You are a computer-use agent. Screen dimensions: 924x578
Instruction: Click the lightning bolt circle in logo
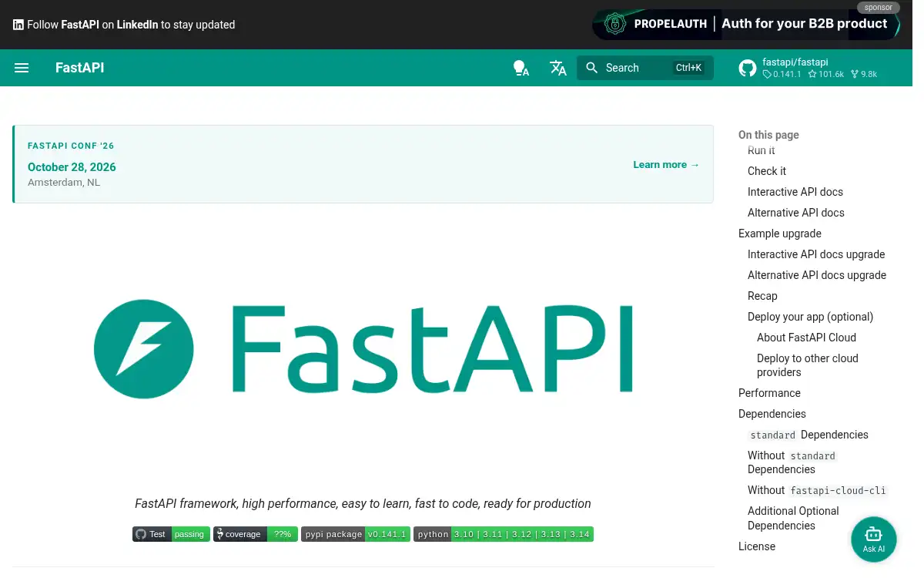tap(143, 349)
